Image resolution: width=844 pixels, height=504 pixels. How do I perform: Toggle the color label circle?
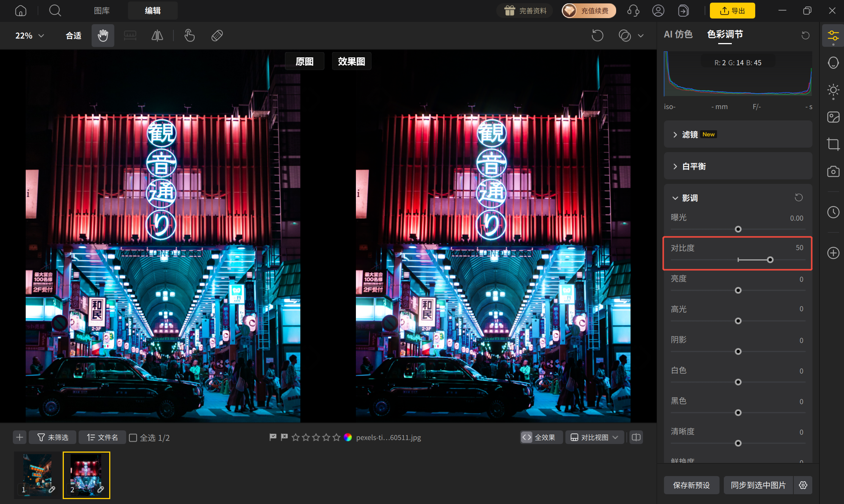[x=348, y=437]
